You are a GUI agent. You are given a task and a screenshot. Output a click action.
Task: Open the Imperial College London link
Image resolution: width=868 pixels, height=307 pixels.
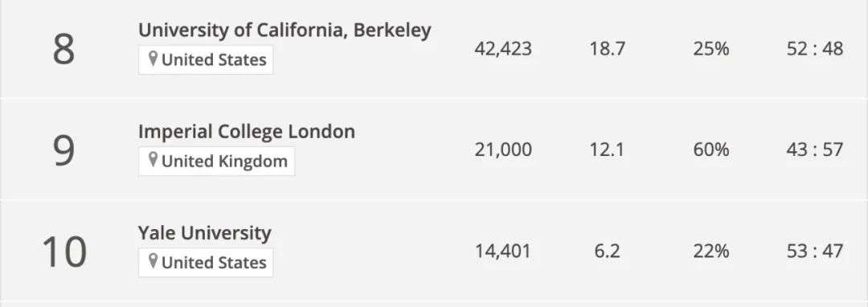[x=247, y=132]
